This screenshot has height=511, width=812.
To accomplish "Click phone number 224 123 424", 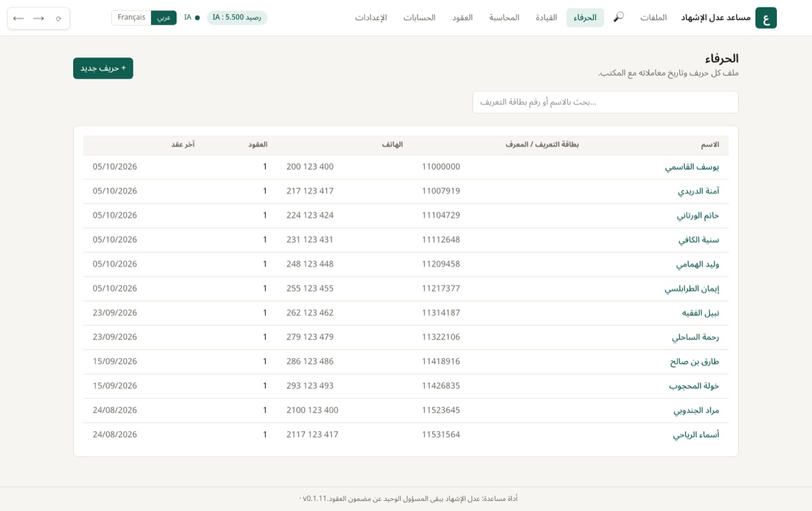I will [x=310, y=215].
